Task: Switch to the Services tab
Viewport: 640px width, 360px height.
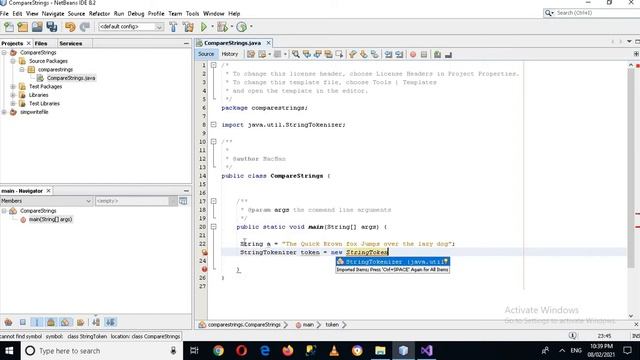Action: click(x=71, y=43)
